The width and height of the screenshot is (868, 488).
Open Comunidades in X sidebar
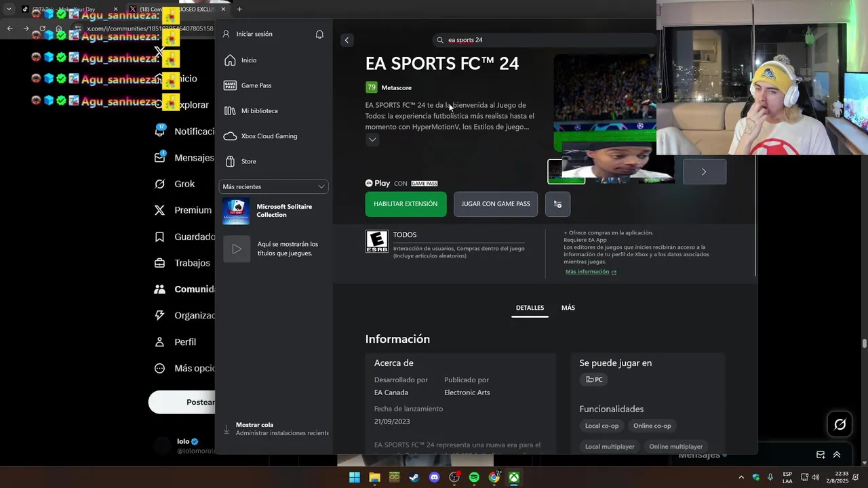[184, 289]
